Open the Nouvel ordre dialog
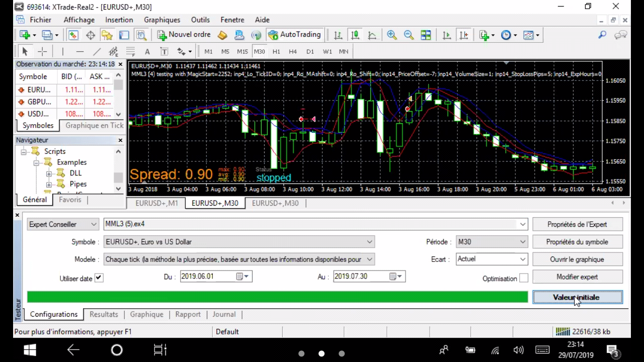 (x=184, y=35)
